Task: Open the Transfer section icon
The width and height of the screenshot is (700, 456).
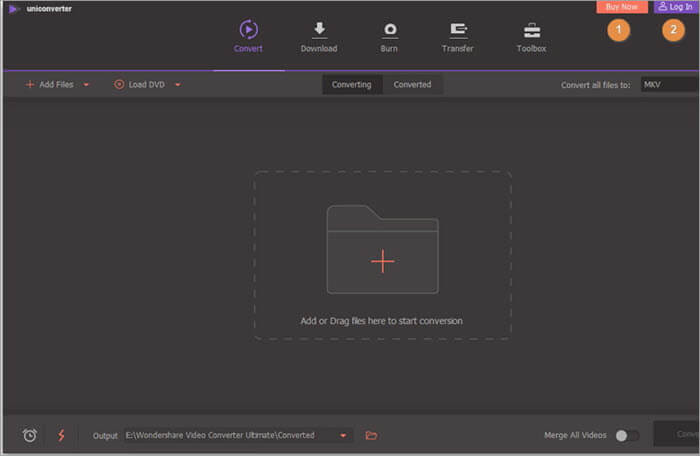Action: 458,30
